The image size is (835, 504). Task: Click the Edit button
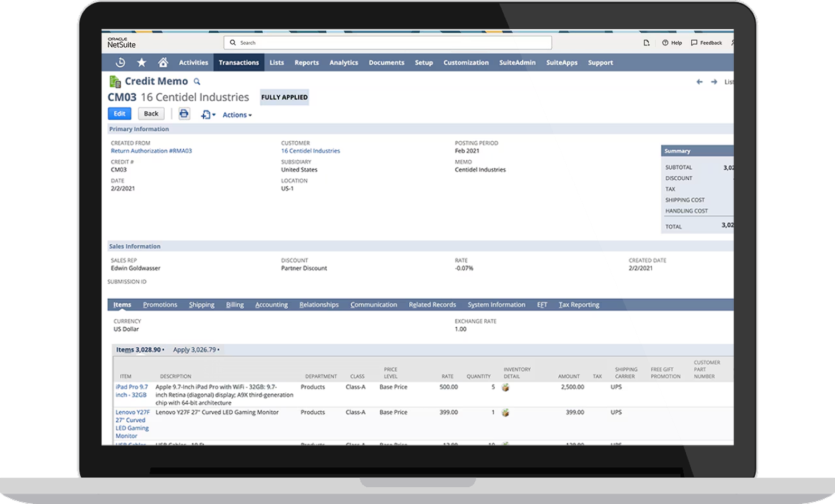119,113
